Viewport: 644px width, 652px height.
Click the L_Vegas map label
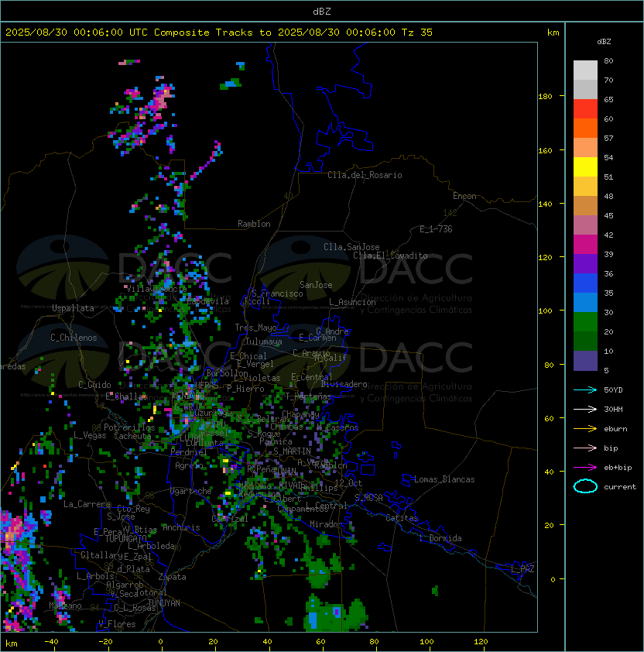coord(90,435)
